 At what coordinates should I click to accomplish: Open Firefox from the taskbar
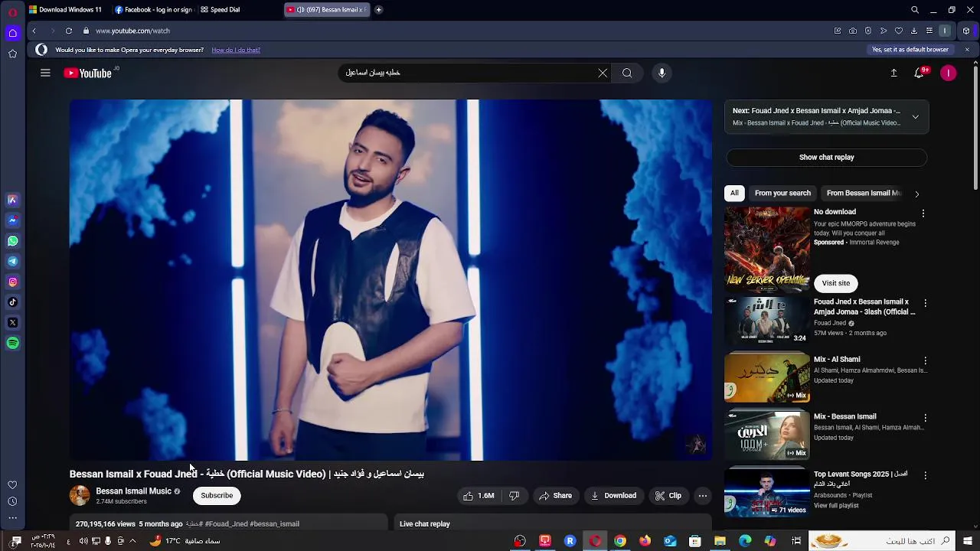click(x=645, y=541)
